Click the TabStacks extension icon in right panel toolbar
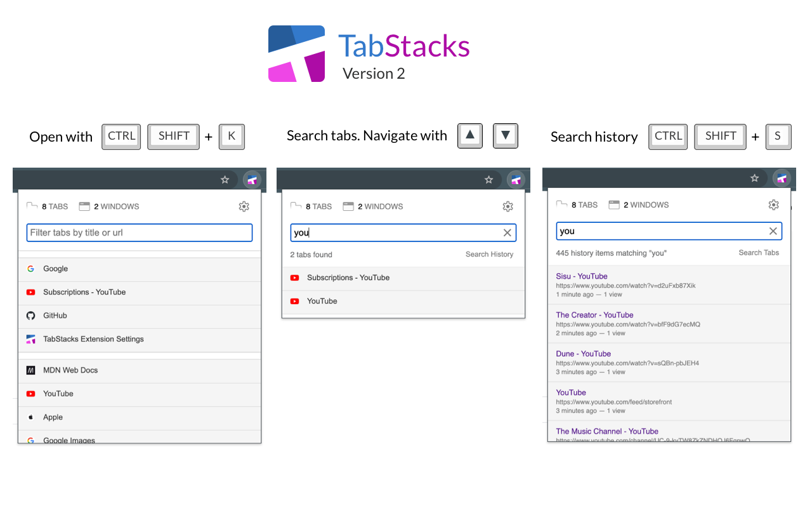 (782, 178)
